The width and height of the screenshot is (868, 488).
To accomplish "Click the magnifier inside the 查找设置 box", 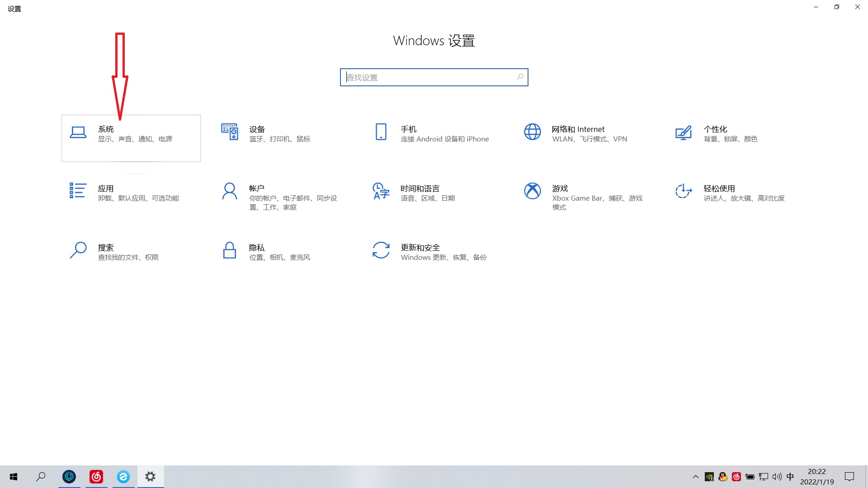I will (520, 77).
